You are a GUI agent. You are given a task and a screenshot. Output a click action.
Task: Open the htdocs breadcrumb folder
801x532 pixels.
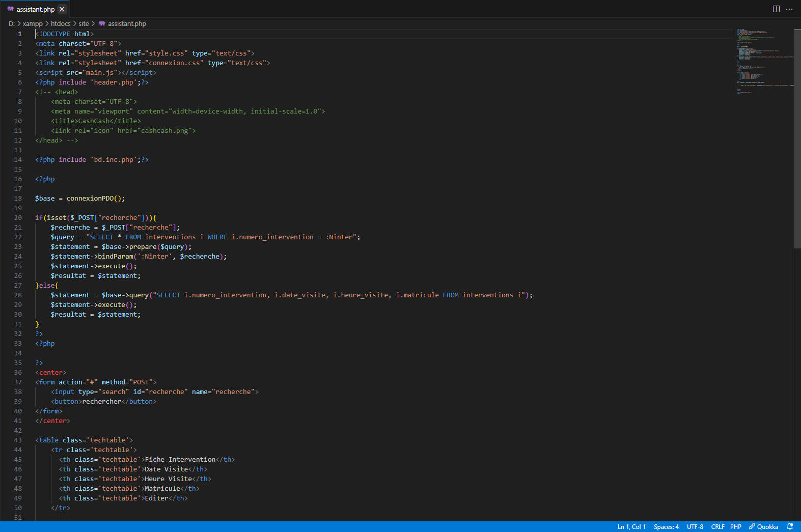point(61,23)
